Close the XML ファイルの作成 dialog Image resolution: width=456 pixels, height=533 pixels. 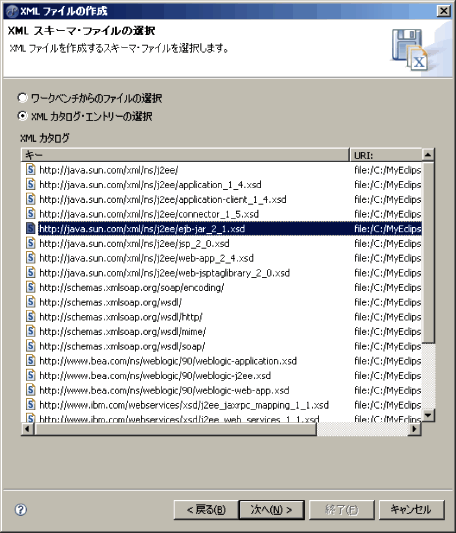[443, 11]
